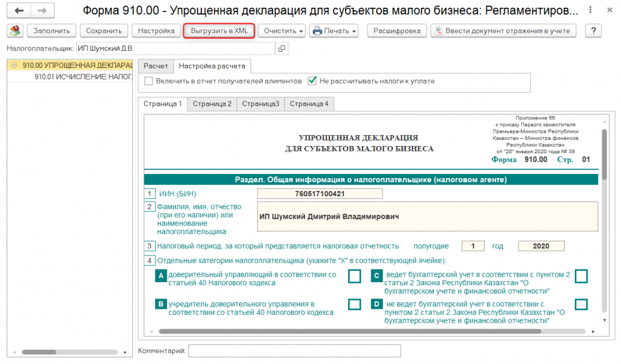
Task: Enable Включить в отчет получателей алиментов
Action: [149, 81]
